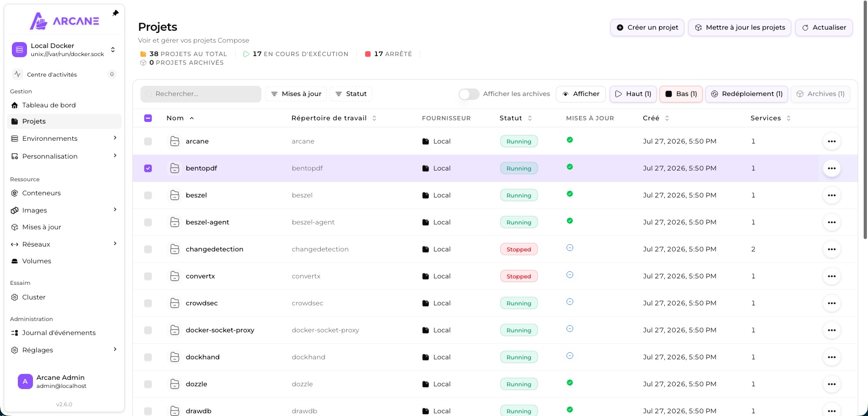Open actions menu for beszel row
The image size is (868, 416).
click(832, 195)
